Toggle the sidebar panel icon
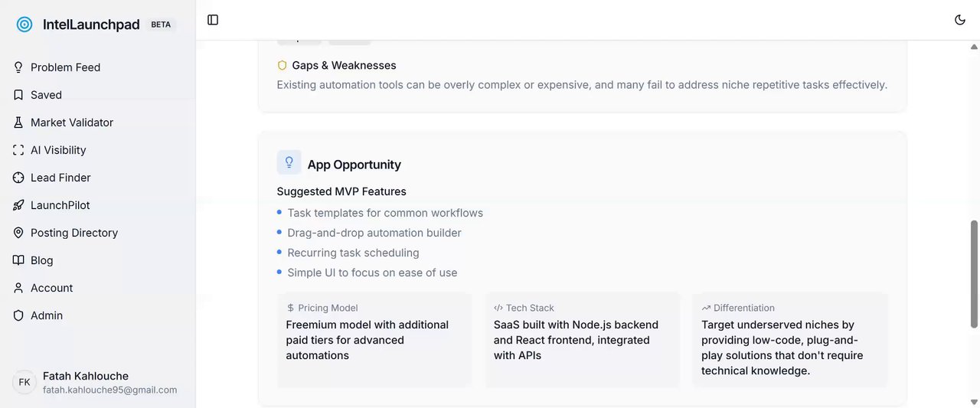Image resolution: width=980 pixels, height=408 pixels. click(x=213, y=20)
